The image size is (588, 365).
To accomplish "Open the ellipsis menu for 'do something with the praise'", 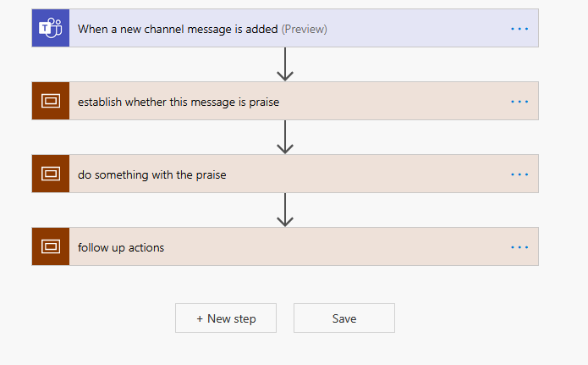I will [x=519, y=174].
